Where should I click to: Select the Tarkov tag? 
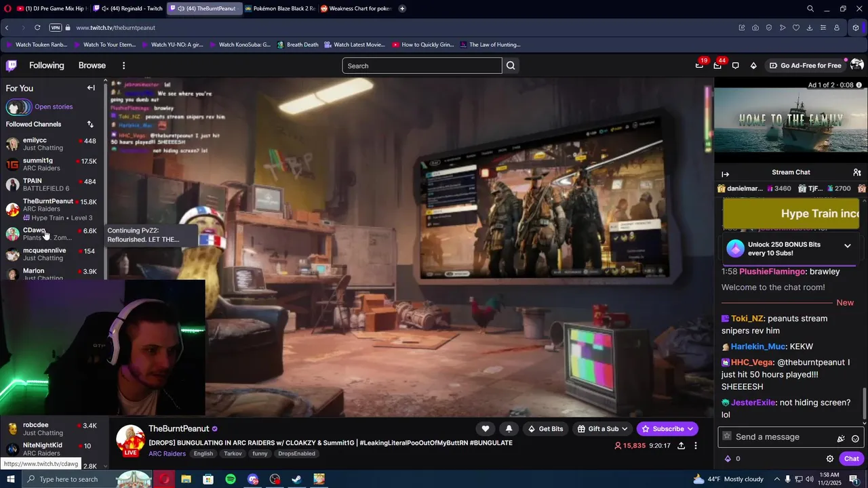pyautogui.click(x=233, y=453)
